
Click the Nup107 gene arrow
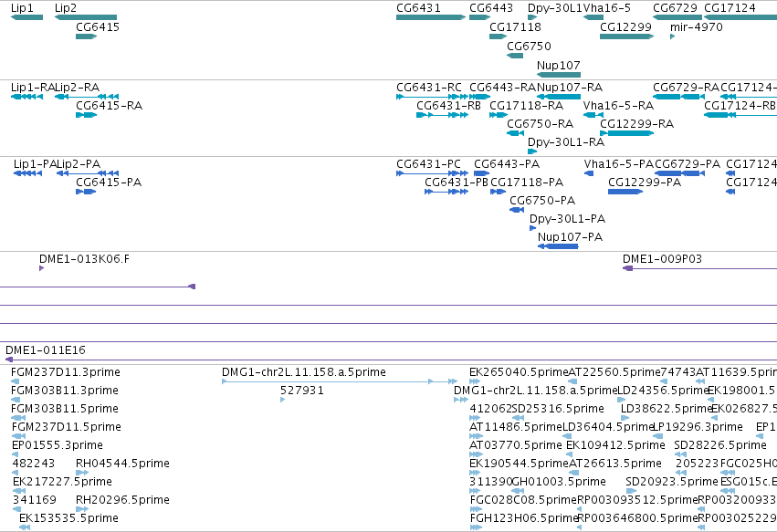[559, 75]
